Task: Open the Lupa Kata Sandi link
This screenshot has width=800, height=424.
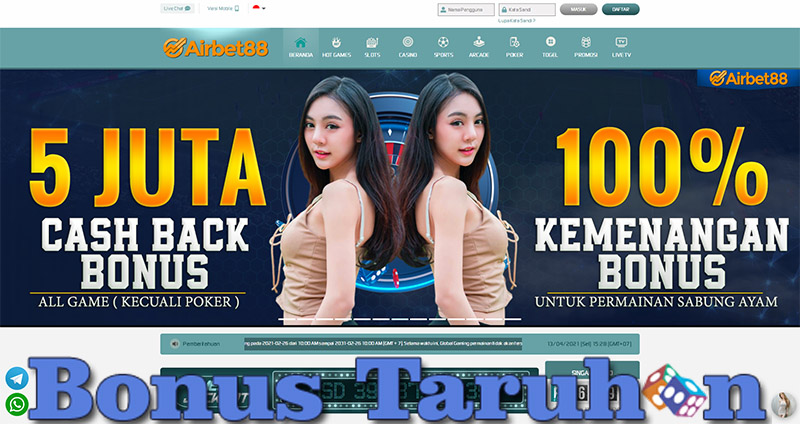Action: point(517,21)
